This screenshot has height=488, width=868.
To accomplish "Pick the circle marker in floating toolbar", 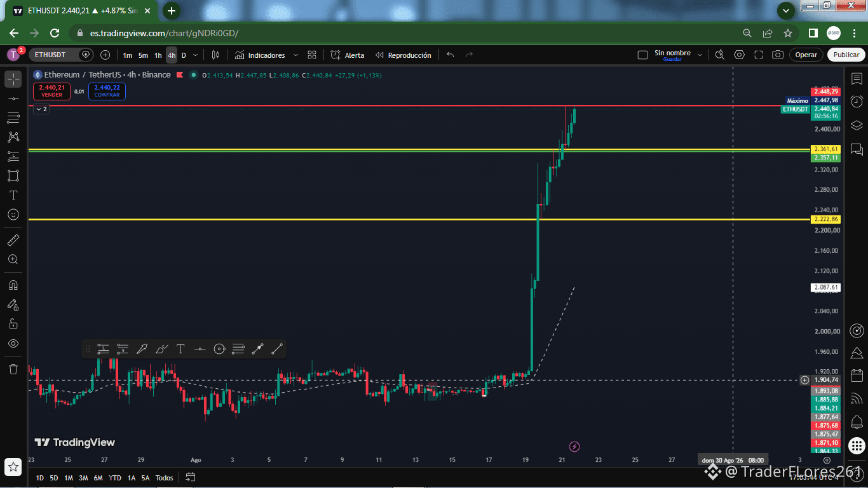I will (x=219, y=349).
